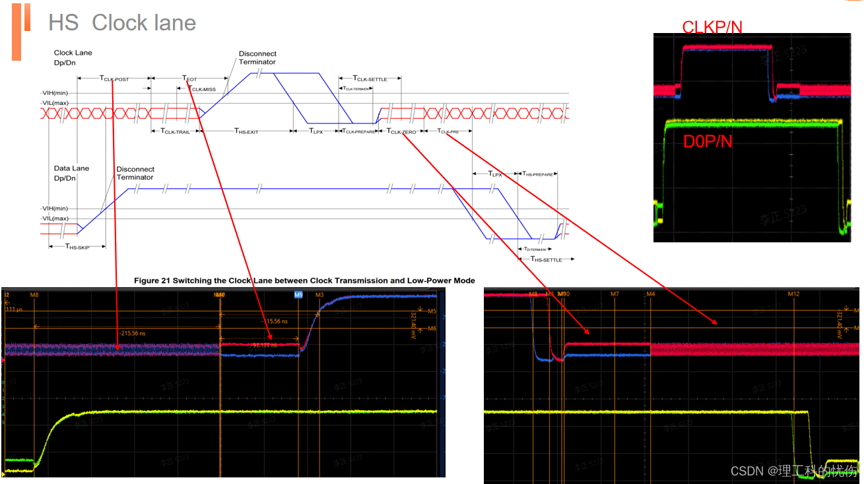This screenshot has width=868, height=484.
Task: Click the TCLK-POST timing label
Action: [114, 79]
